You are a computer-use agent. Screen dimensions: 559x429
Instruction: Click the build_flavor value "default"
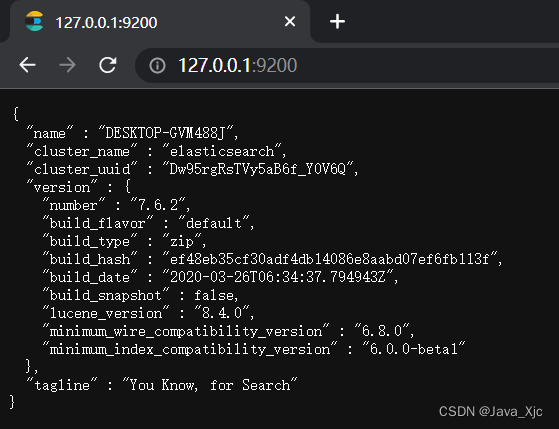[214, 223]
